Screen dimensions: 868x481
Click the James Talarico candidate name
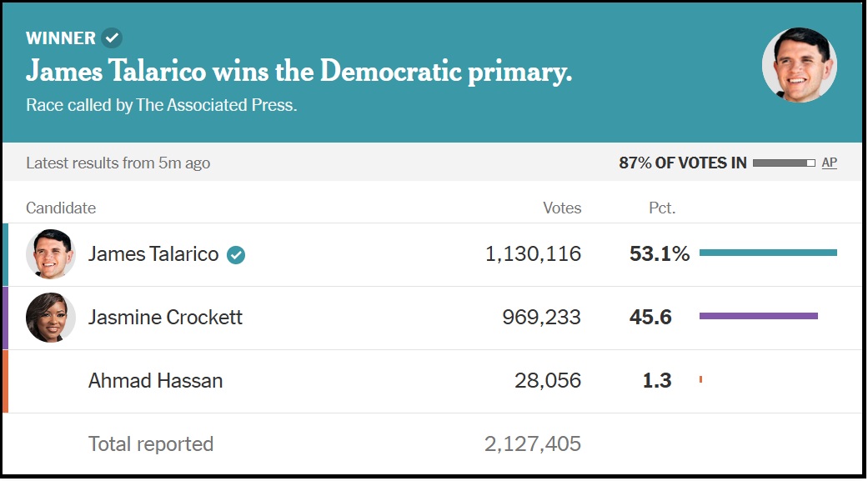coord(153,254)
